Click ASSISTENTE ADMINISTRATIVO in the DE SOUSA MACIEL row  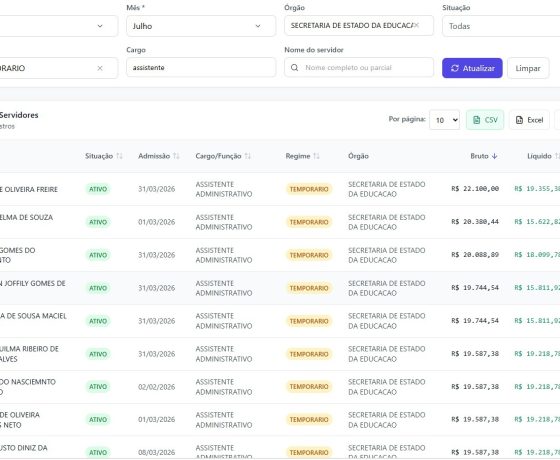coord(224,321)
